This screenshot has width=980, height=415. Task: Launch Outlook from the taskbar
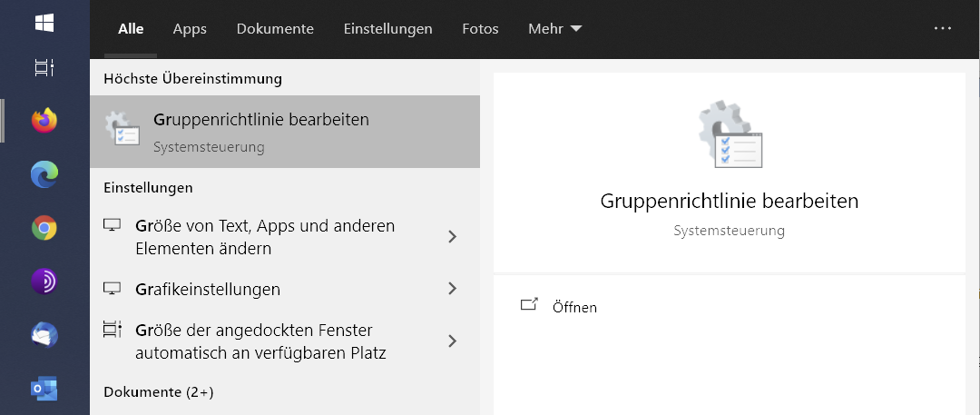coord(44,388)
